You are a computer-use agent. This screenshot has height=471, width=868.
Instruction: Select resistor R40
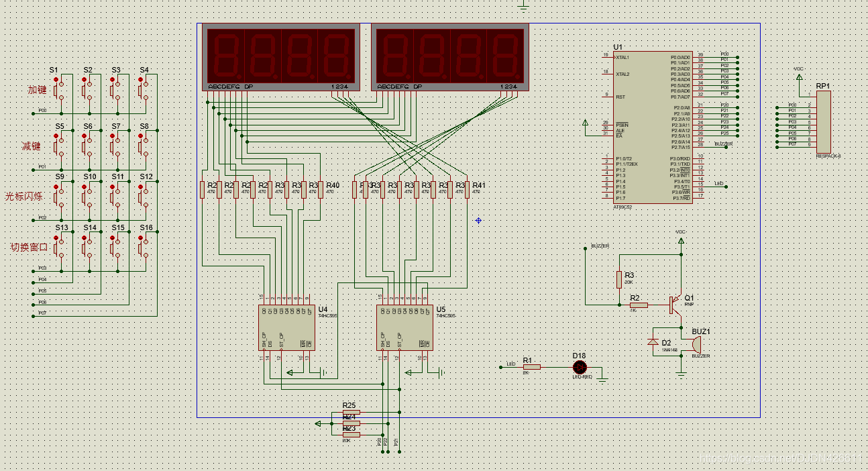(x=320, y=190)
